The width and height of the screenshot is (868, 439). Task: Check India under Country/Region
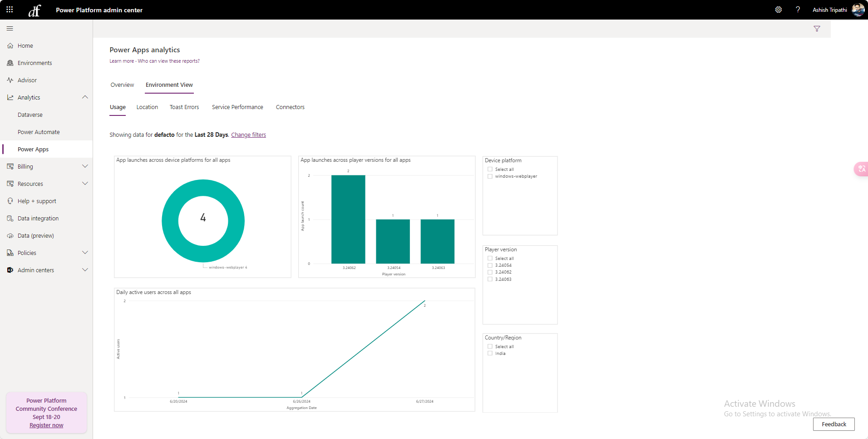490,353
